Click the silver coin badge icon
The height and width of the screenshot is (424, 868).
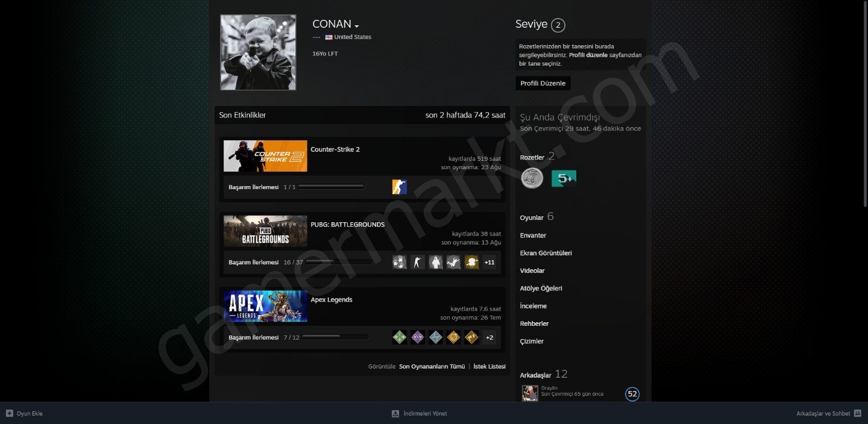coord(532,178)
